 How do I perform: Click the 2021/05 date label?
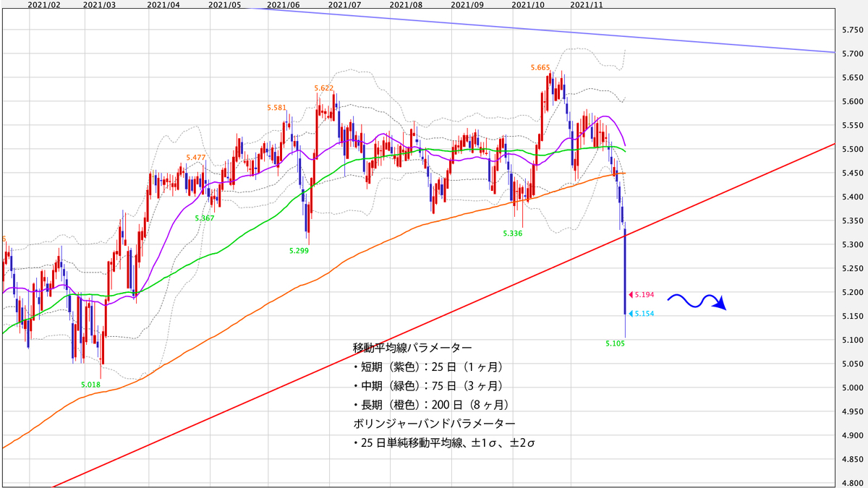pyautogui.click(x=224, y=5)
